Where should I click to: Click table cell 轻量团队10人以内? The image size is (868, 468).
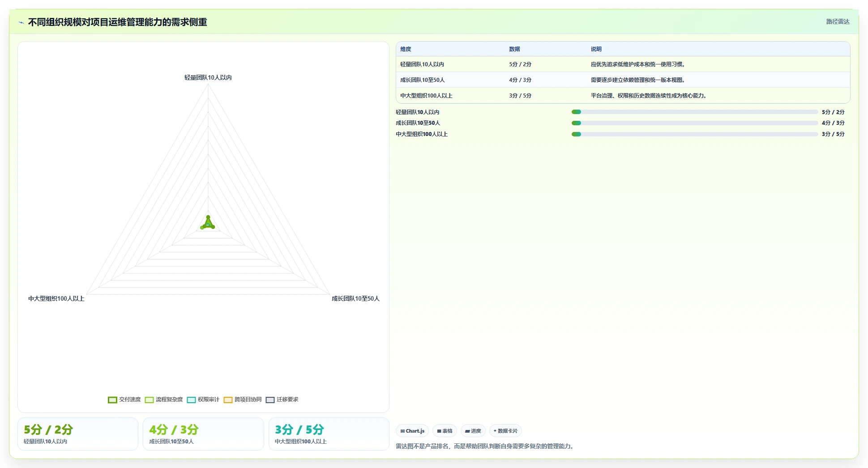pyautogui.click(x=422, y=64)
